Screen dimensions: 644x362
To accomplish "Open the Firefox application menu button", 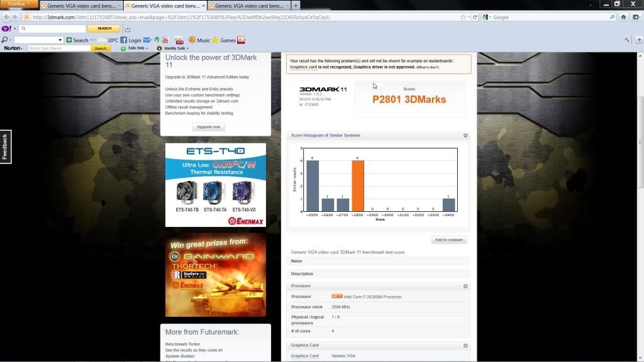I will pos(19,4).
